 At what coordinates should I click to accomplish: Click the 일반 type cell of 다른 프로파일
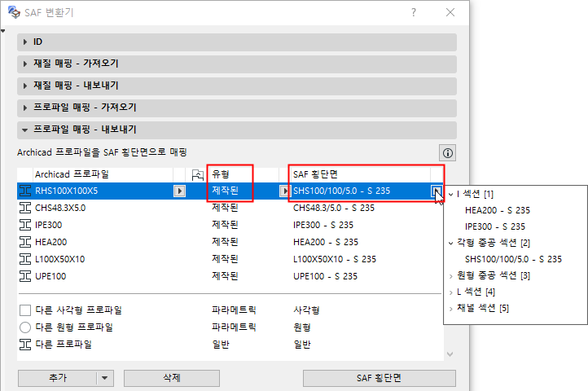221,345
